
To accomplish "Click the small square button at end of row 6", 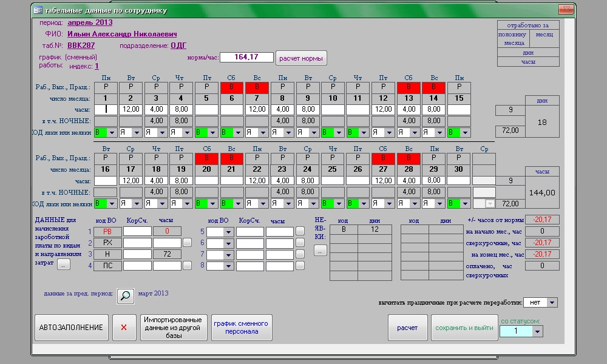I will pyautogui.click(x=300, y=243).
